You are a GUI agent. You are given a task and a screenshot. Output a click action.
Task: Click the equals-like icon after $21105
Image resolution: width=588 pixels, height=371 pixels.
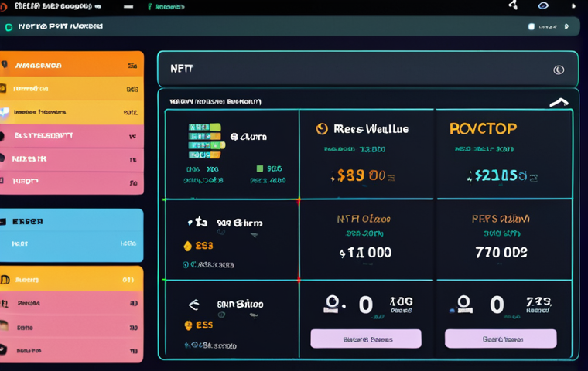tap(533, 178)
